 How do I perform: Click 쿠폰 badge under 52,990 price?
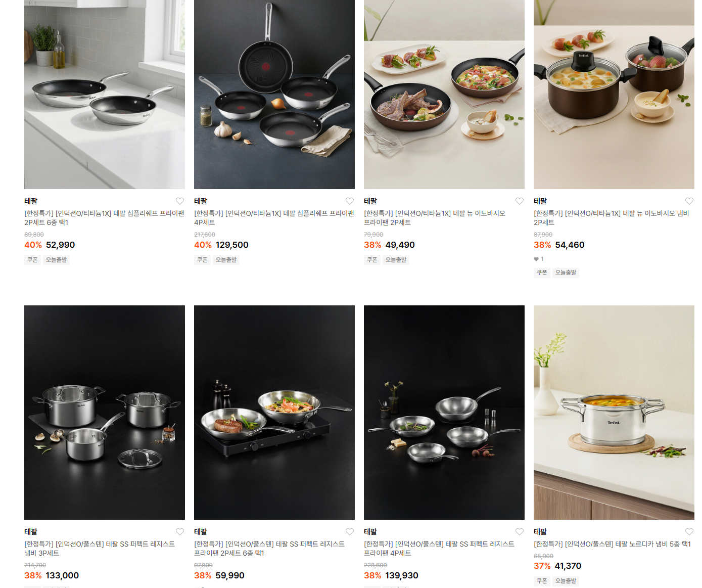pyautogui.click(x=33, y=260)
